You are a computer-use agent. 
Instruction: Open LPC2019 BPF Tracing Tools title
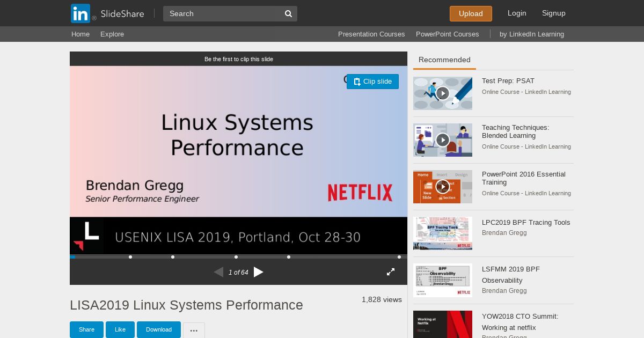point(526,223)
